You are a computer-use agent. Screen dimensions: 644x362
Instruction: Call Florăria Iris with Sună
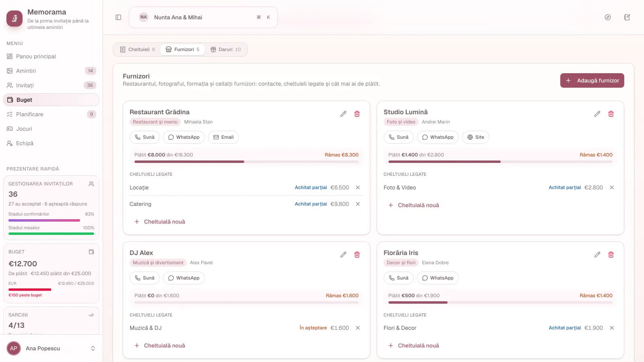click(398, 278)
